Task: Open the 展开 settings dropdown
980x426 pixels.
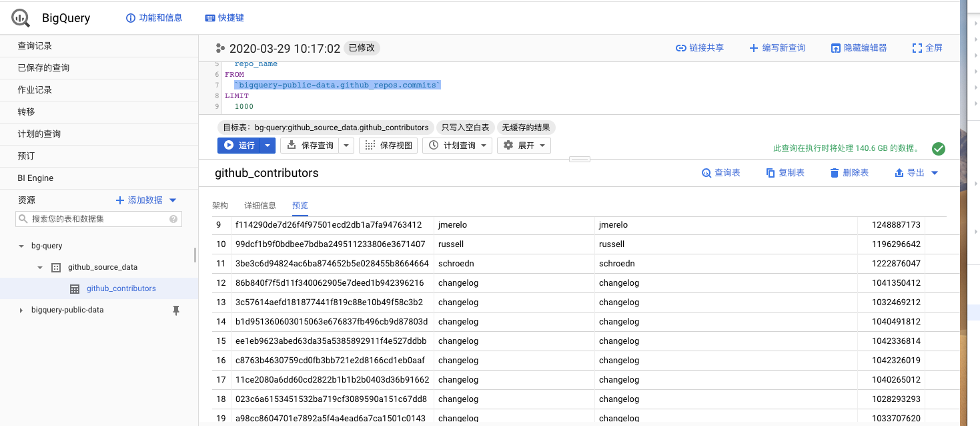Action: pyautogui.click(x=524, y=146)
